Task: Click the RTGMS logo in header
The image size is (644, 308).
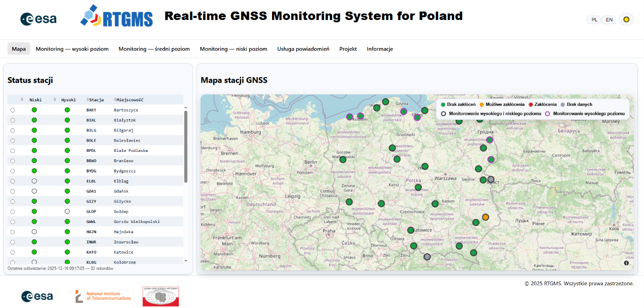Action: [x=117, y=16]
